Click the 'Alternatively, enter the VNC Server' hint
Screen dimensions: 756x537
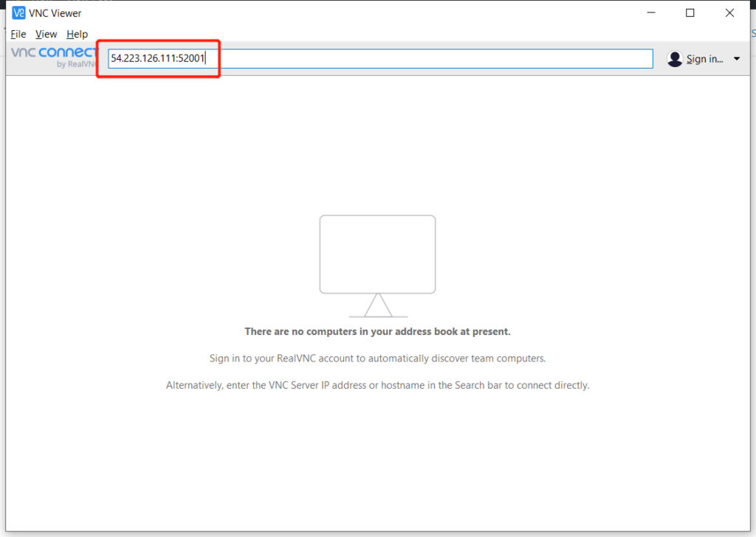377,385
